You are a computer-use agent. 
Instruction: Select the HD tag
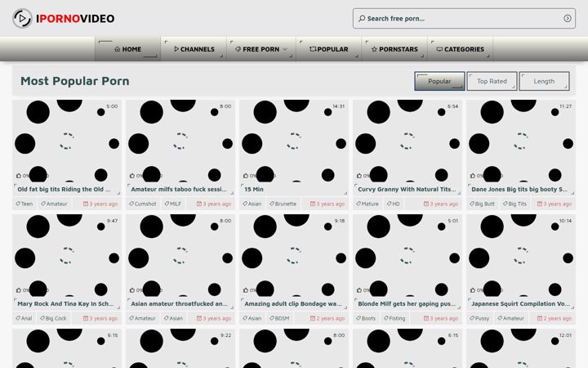[x=393, y=204]
